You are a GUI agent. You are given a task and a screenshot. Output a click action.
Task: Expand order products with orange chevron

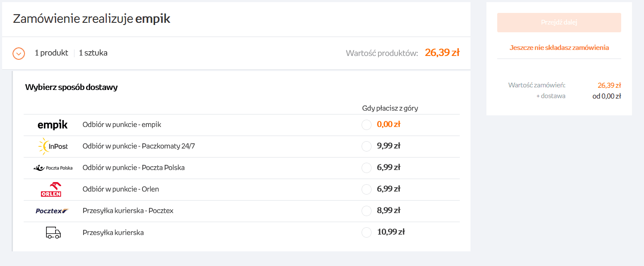(19, 53)
